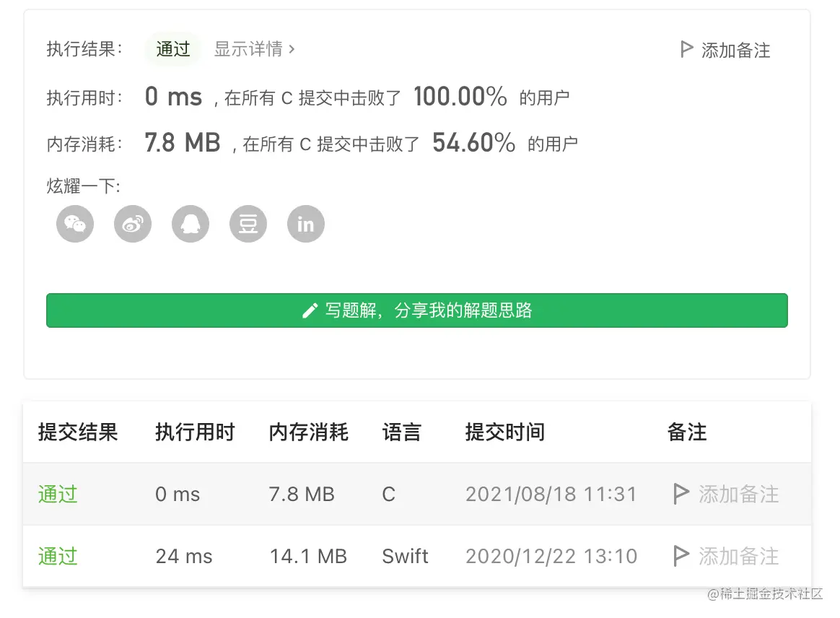Click the green 写题解 share solution button
The image size is (840, 618).
pyautogui.click(x=417, y=310)
